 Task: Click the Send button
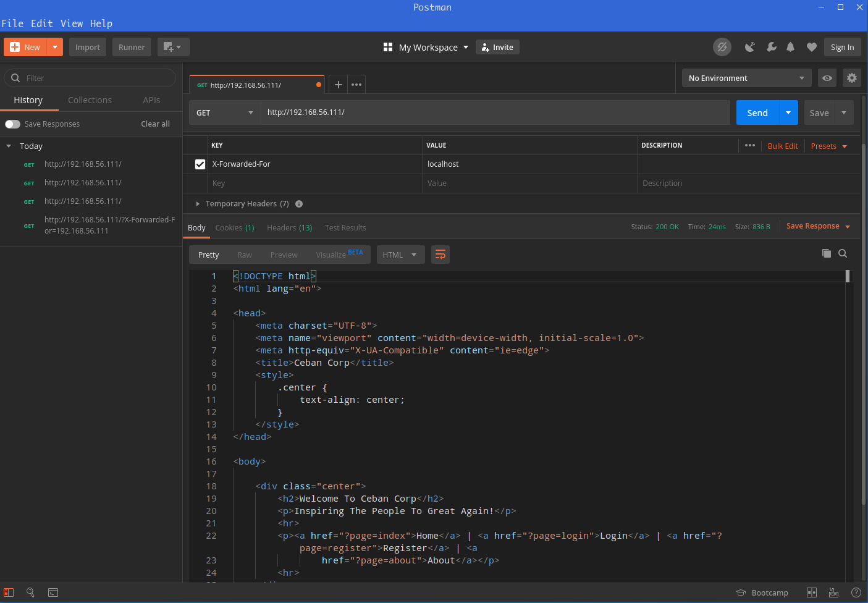tap(757, 112)
